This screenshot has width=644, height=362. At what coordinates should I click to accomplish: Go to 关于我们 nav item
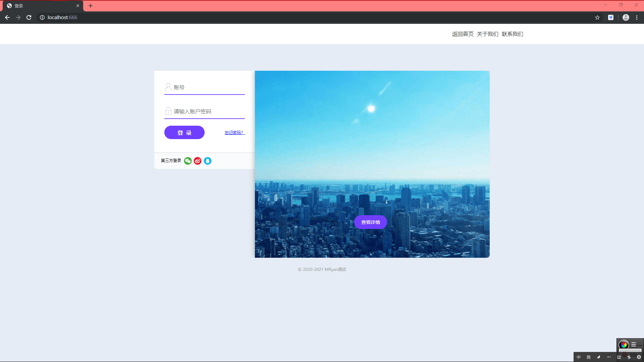[487, 34]
